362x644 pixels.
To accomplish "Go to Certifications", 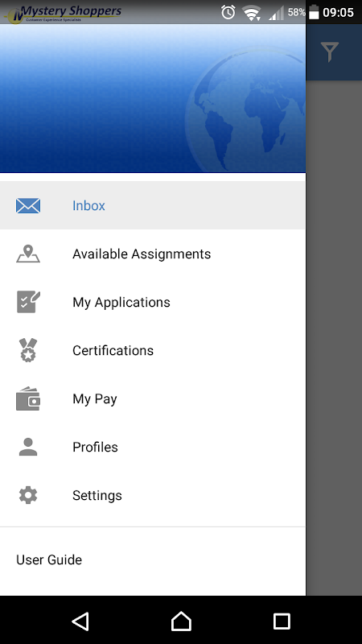I will click(153, 350).
